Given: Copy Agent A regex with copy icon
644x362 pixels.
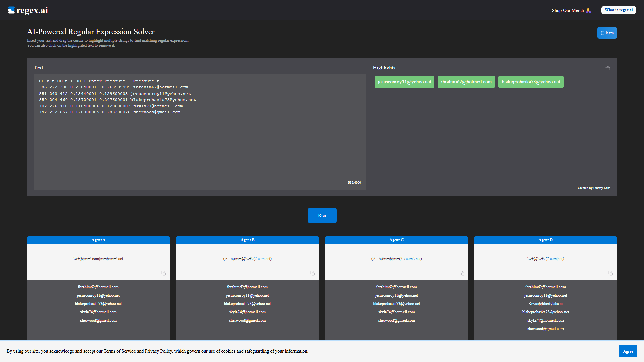Looking at the screenshot, I should 164,273.
